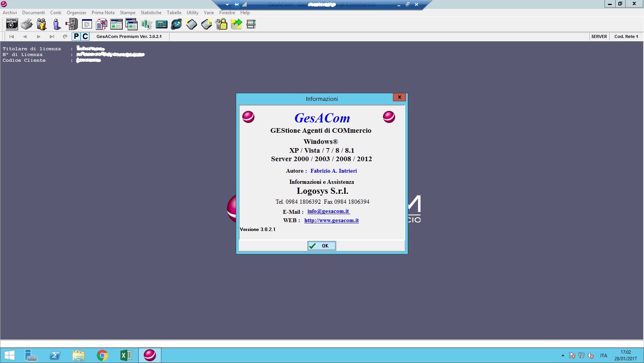Launch PowerShell from the taskbar
Image resolution: width=644 pixels, height=363 pixels.
55,355
